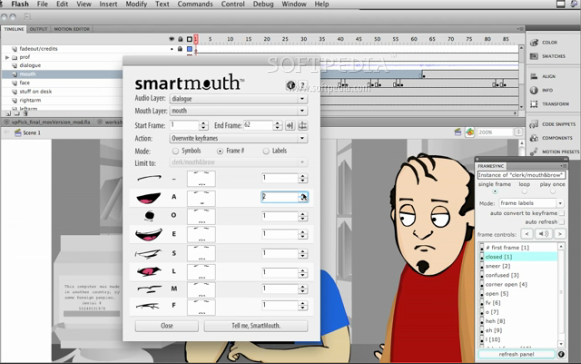This screenshot has height=364, width=581.
Task: Open the Flash application menu
Action: tap(20, 4)
